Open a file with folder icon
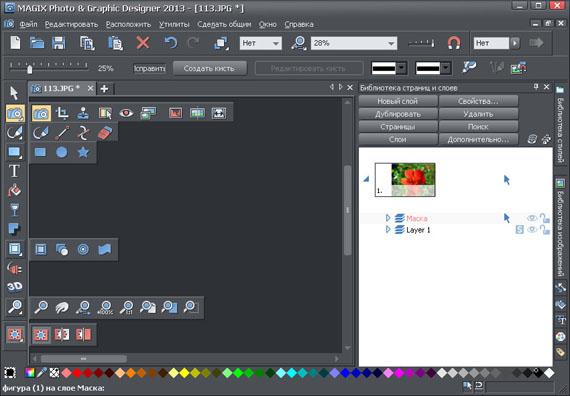Screen dimensions: 570x396 (37, 43)
